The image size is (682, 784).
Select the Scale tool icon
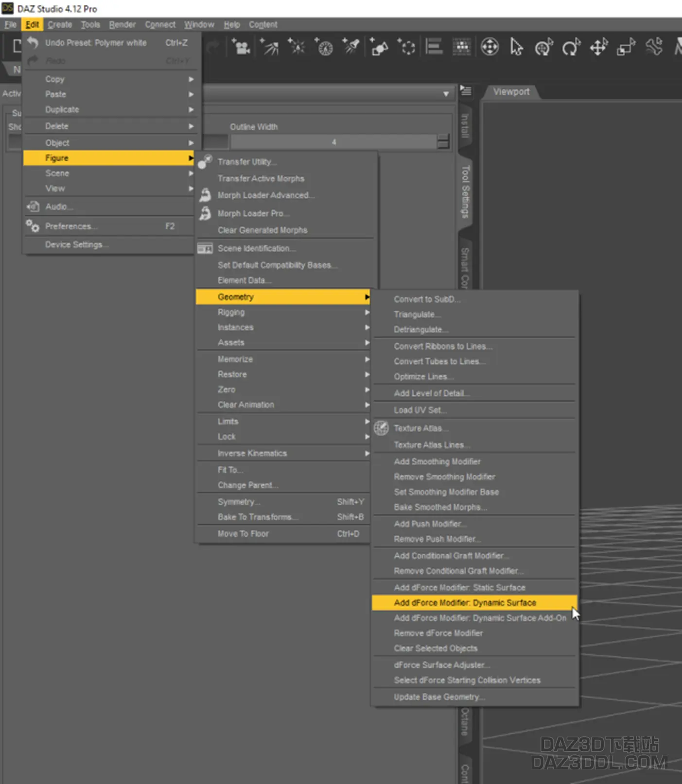(626, 47)
